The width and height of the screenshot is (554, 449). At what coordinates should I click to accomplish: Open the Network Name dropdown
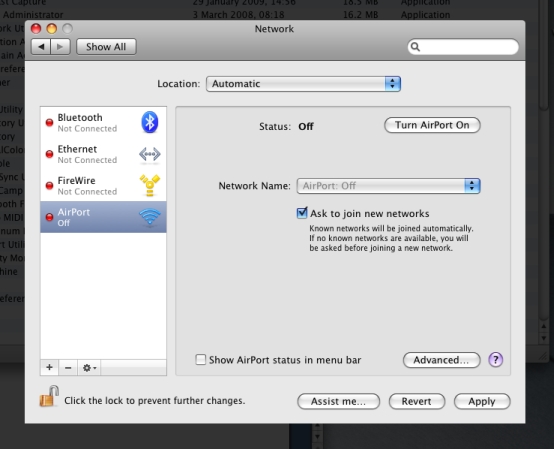tap(388, 186)
